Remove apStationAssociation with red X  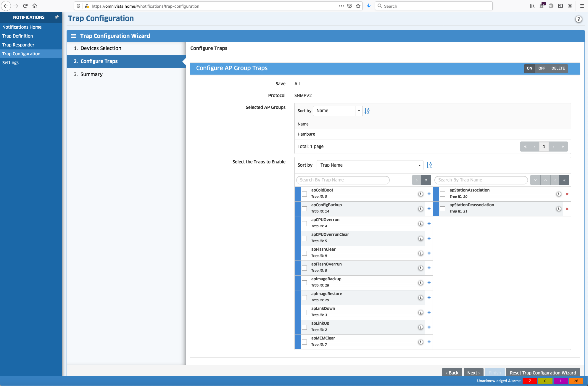(567, 194)
